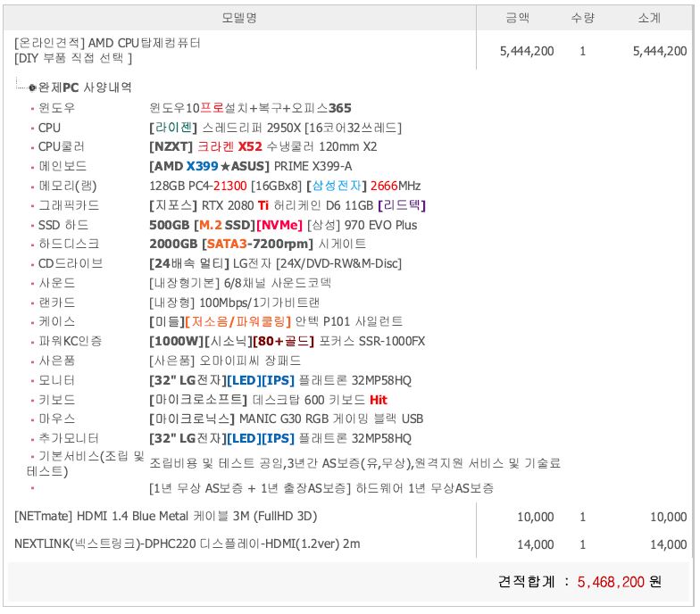
Task: Click the 포커스 SSR-1000FX power spec
Action: (x=287, y=341)
